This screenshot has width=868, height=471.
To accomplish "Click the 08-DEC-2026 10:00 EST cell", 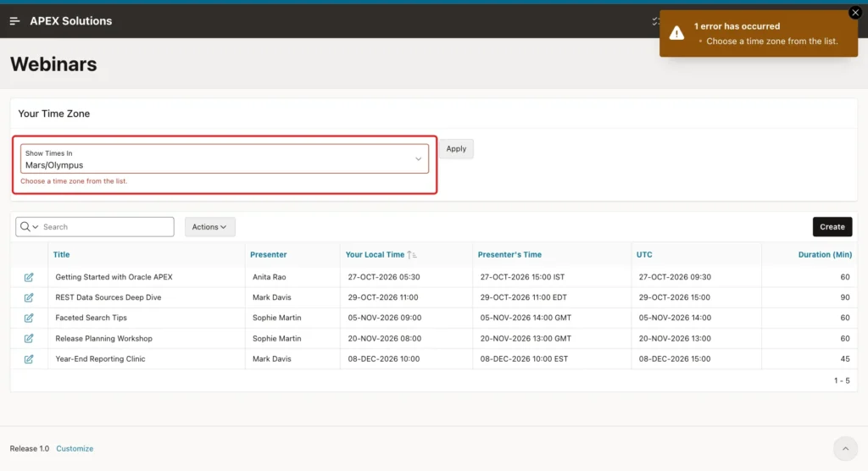I will (x=524, y=358).
